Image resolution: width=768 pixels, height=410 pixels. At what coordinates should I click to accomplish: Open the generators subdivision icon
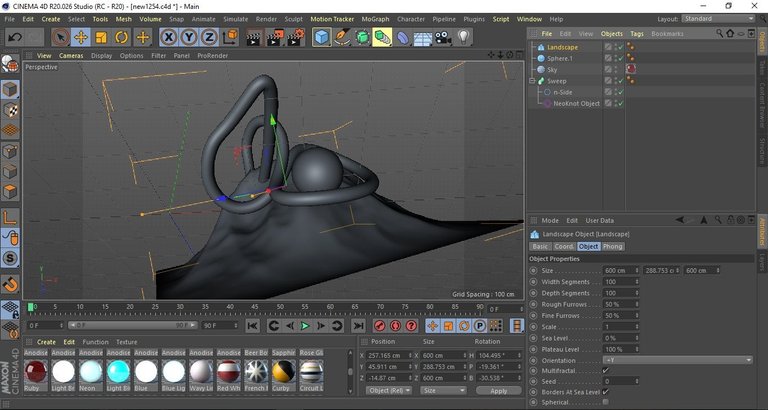point(362,38)
